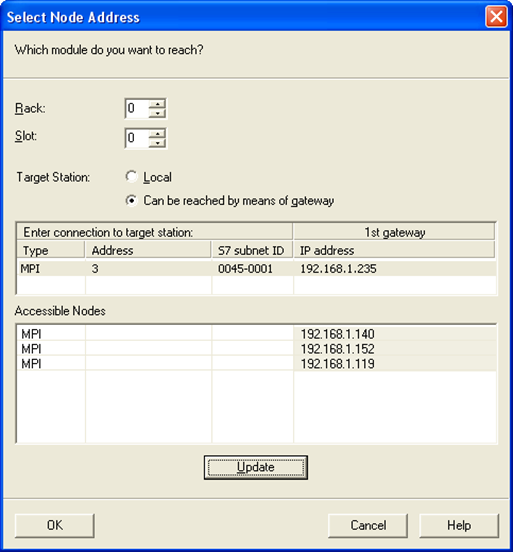The image size is (513, 552).
Task: Increase the Slot value with up arrow
Action: 157,134
